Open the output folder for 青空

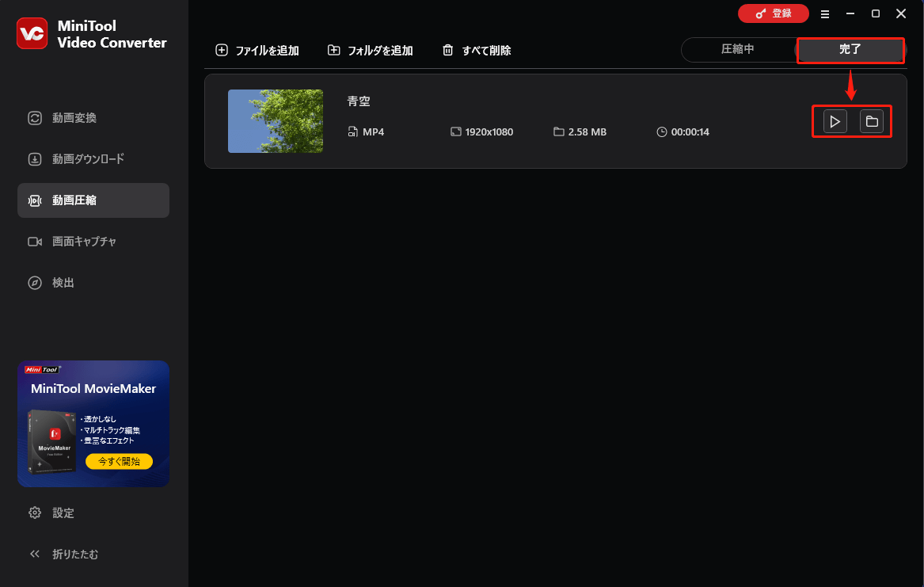point(872,122)
